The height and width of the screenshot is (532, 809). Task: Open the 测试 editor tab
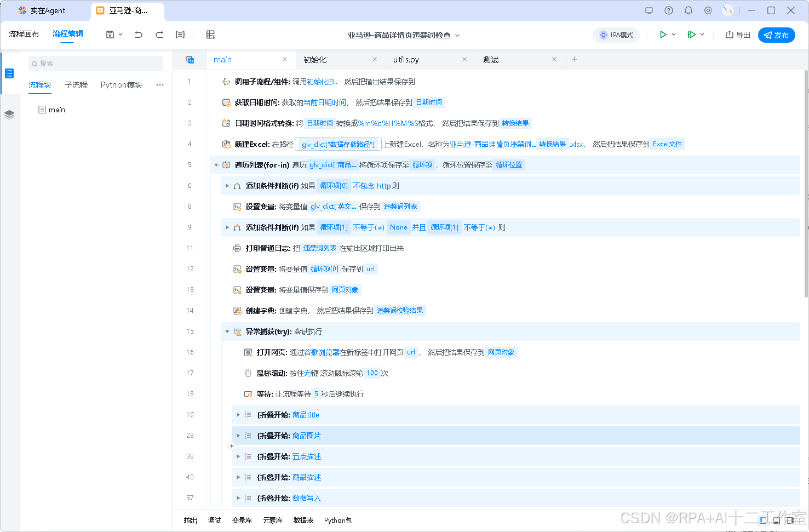(491, 60)
